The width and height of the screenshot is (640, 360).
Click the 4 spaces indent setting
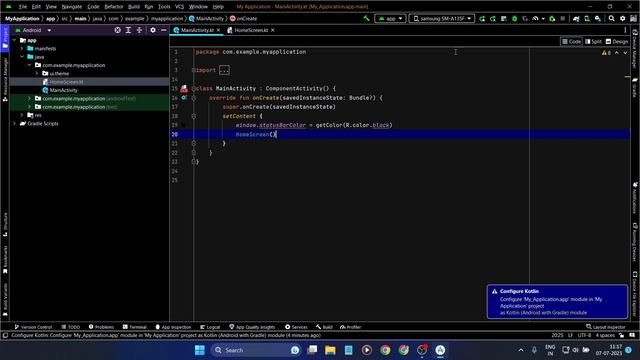(x=605, y=336)
